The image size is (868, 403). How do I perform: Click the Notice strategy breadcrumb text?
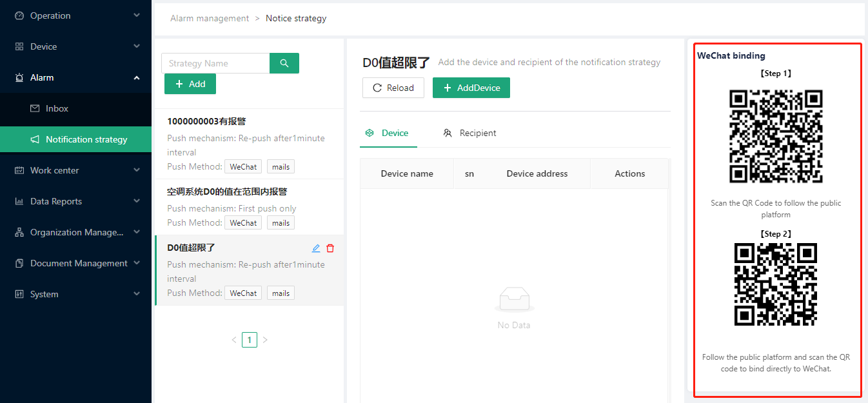(296, 19)
